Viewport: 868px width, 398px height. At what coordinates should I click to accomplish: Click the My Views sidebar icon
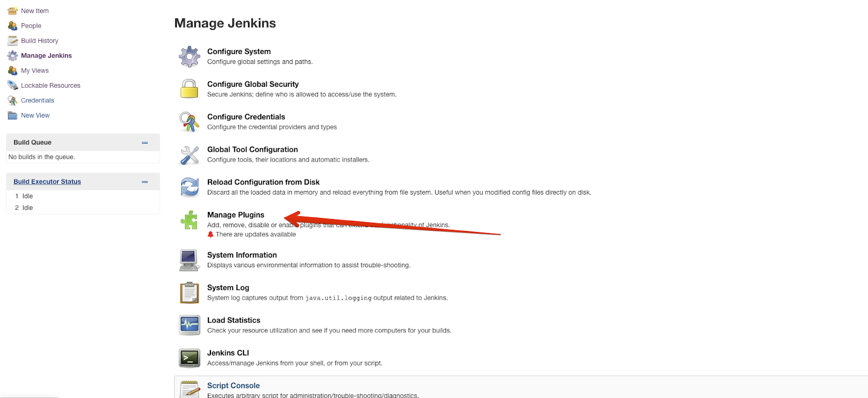12,70
